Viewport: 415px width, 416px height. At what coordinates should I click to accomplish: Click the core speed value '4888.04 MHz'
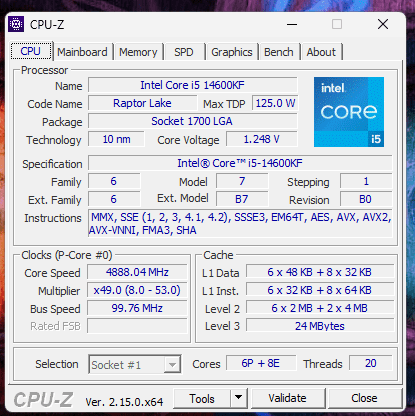pos(137,272)
